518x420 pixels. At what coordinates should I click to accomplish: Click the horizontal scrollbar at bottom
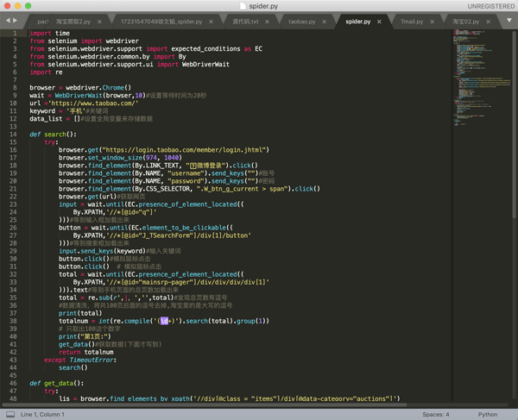point(204,404)
